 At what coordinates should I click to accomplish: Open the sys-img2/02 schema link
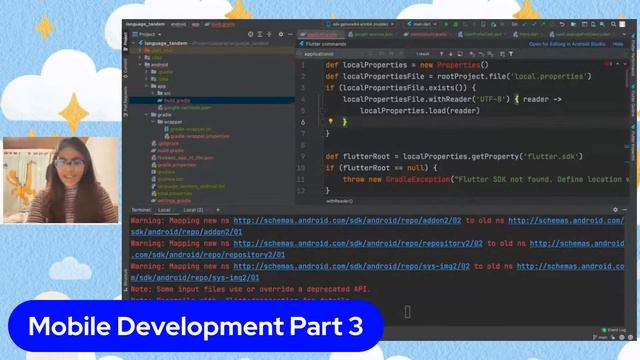pyautogui.click(x=351, y=266)
